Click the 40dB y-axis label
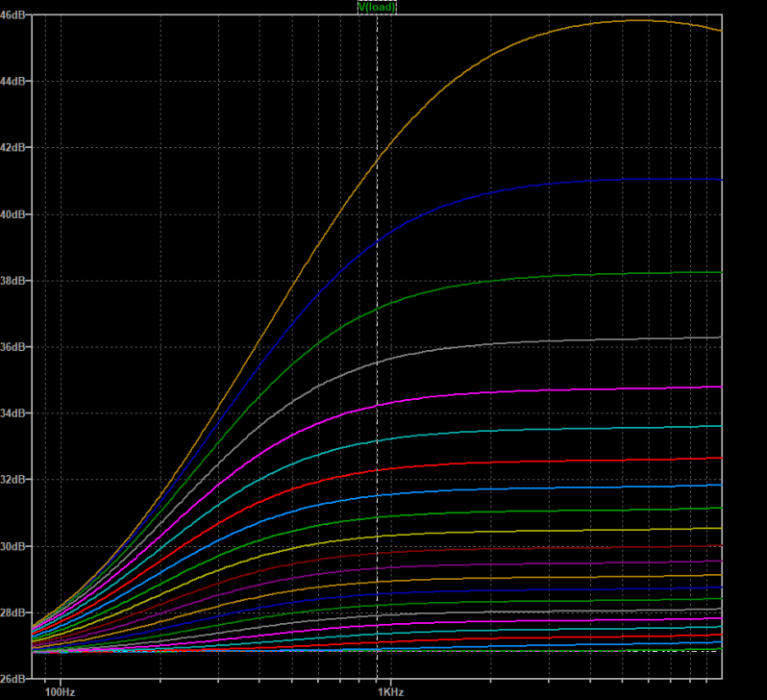Screen dimensions: 767x700 coord(15,214)
